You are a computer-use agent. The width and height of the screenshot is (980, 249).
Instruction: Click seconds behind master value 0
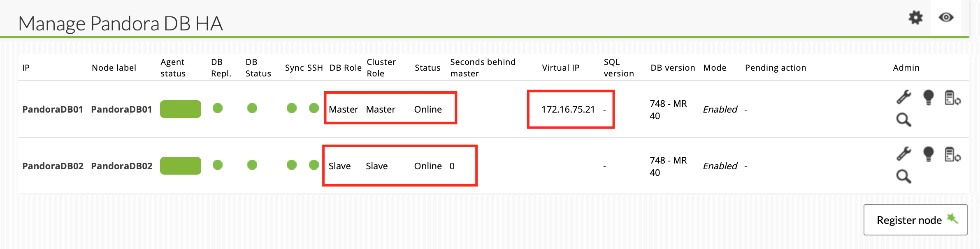pyautogui.click(x=452, y=166)
